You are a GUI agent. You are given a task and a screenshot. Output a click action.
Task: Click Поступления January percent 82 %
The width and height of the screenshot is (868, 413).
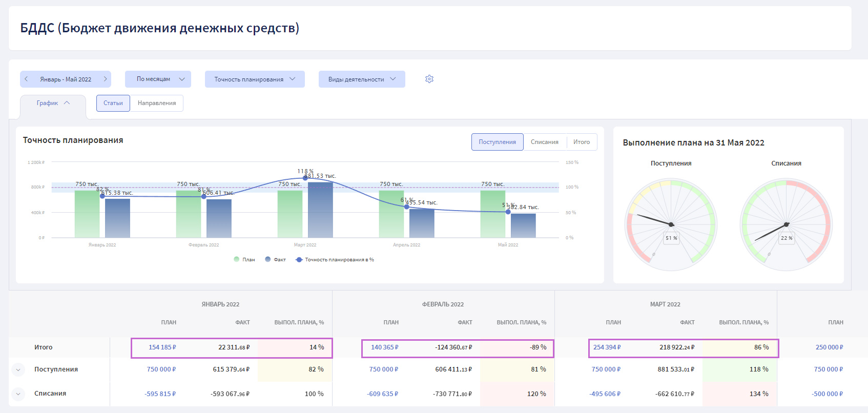316,369
